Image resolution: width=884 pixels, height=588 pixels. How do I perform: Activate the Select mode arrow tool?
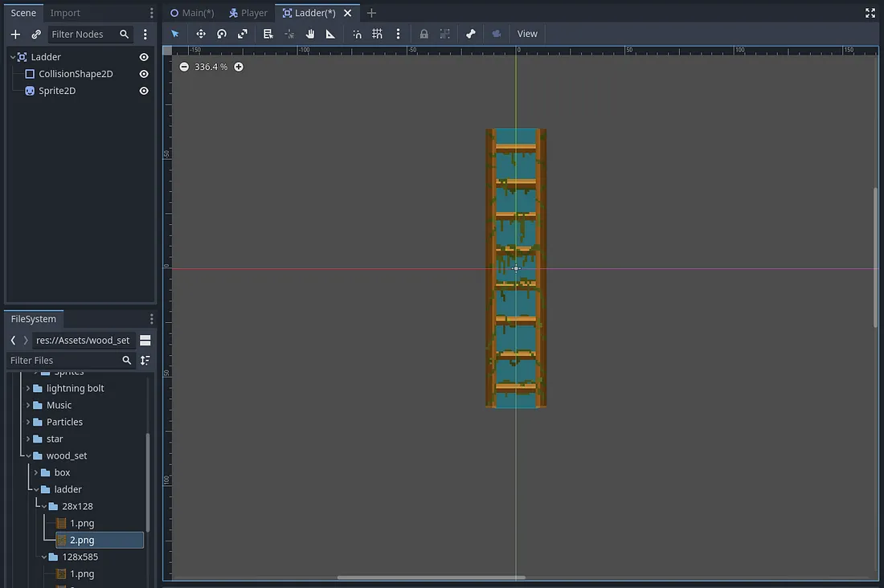(174, 34)
